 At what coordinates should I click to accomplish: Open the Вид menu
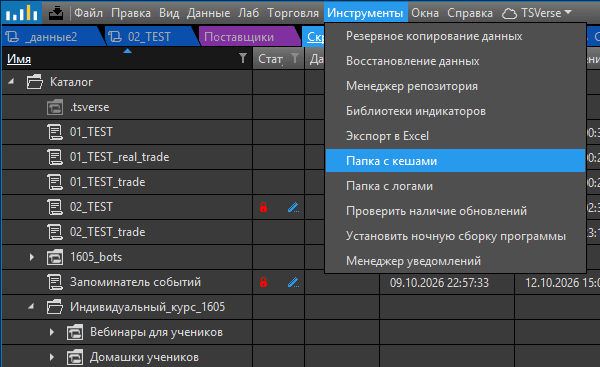pyautogui.click(x=169, y=13)
